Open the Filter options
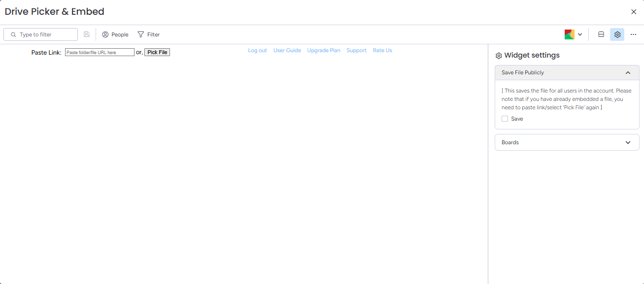The width and height of the screenshot is (644, 284). 149,34
